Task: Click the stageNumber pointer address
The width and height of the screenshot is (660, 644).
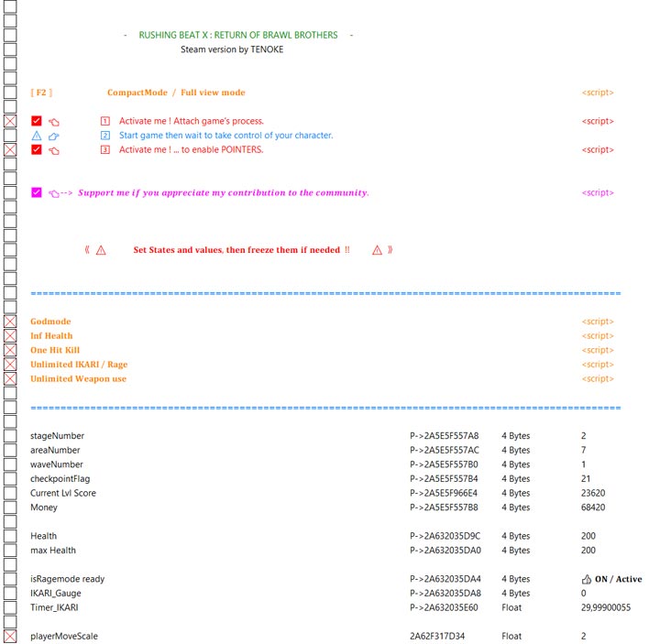Action: point(444,436)
